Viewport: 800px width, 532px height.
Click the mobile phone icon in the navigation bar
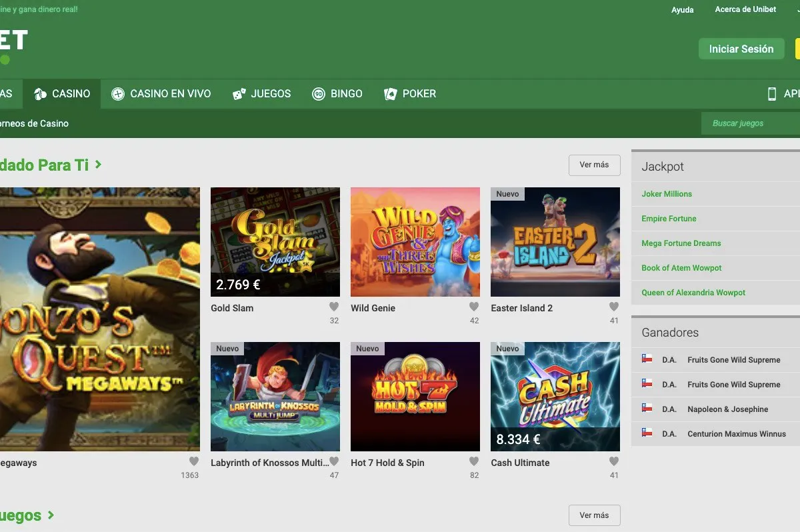pyautogui.click(x=772, y=94)
